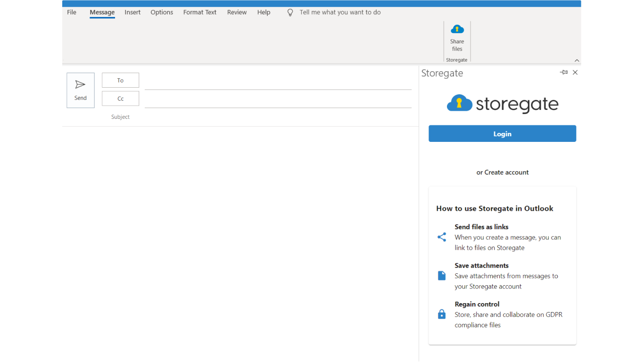The width and height of the screenshot is (644, 362).
Task: Send the email message
Action: 81,90
